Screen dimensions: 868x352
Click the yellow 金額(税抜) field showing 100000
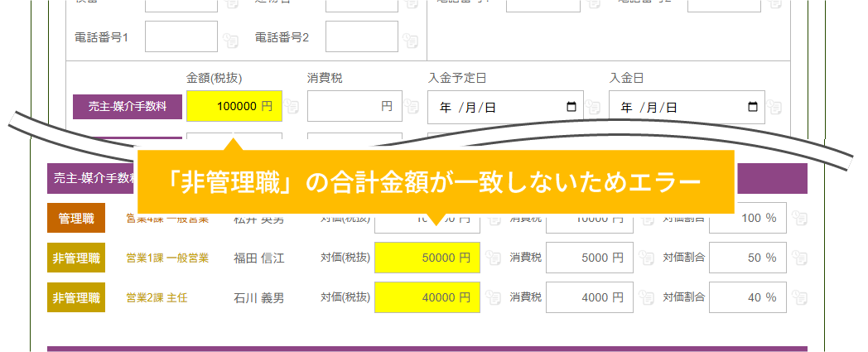click(234, 106)
